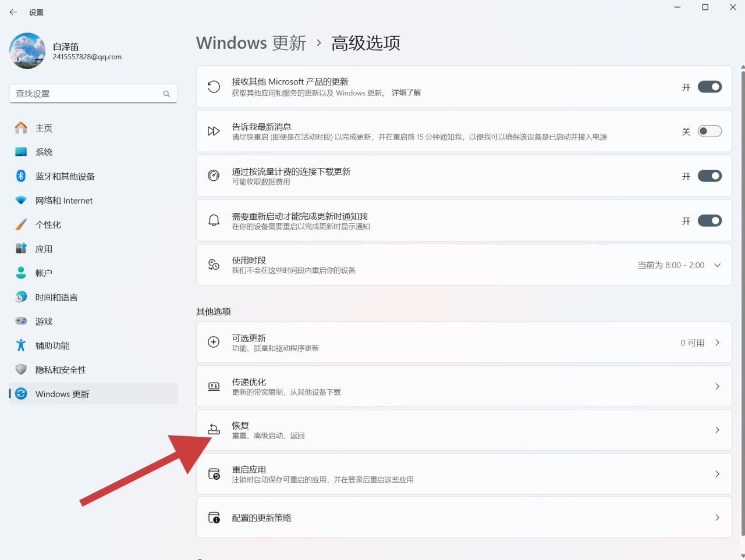
Task: Click the 系统 monitor icon
Action: 21,152
